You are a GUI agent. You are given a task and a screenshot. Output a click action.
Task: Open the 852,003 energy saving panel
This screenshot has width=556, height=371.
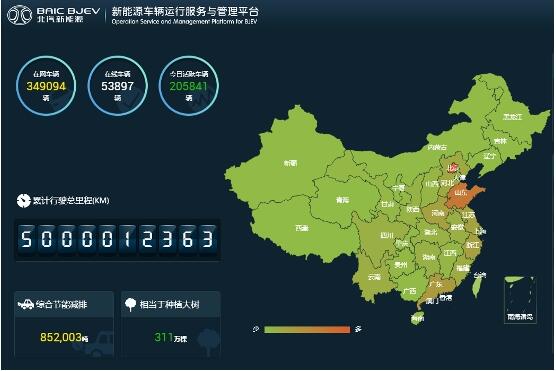coord(64,324)
